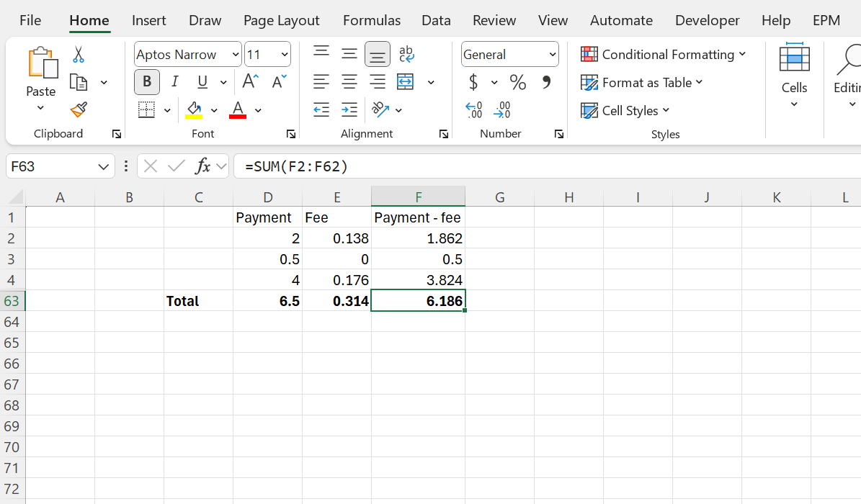861x504 pixels.
Task: Activate the Format Painter
Action: click(x=78, y=109)
